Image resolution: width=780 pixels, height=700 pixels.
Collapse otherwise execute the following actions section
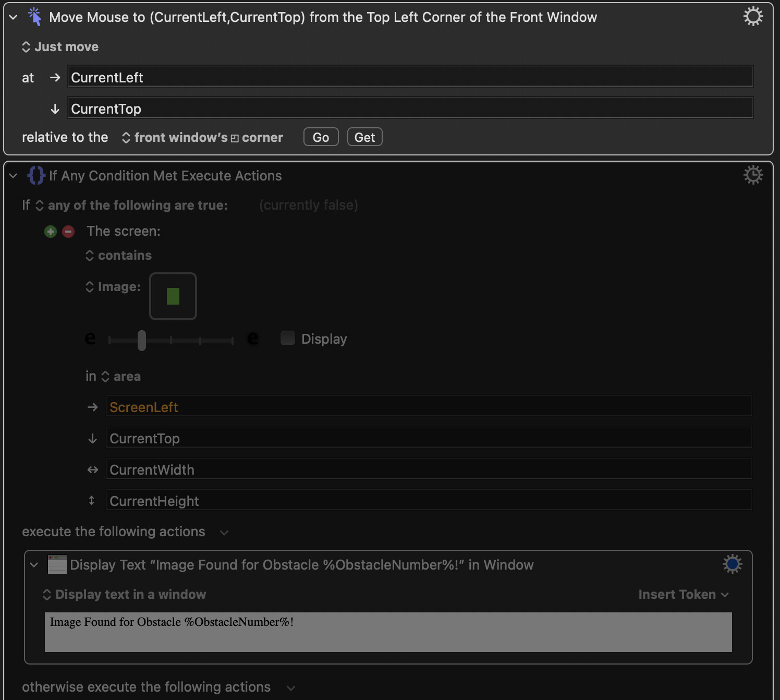point(291,688)
